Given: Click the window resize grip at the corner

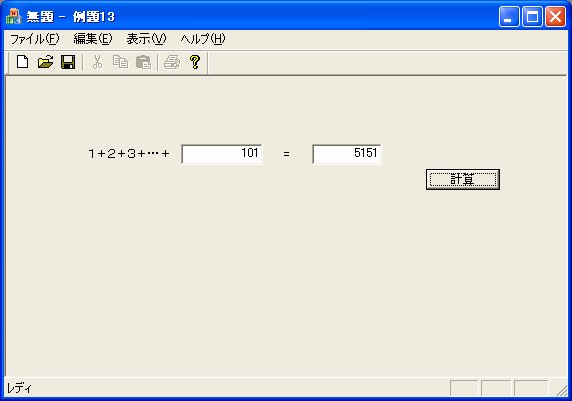Looking at the screenshot, I should (x=562, y=390).
